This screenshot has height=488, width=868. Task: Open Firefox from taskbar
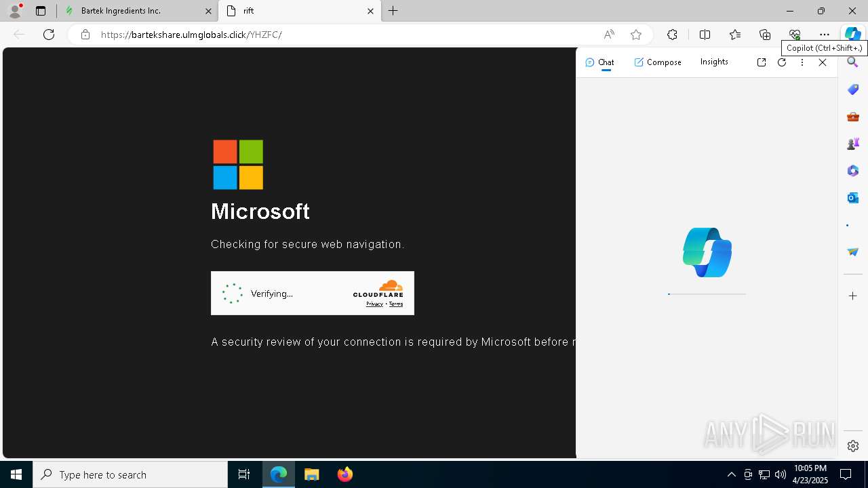(345, 474)
